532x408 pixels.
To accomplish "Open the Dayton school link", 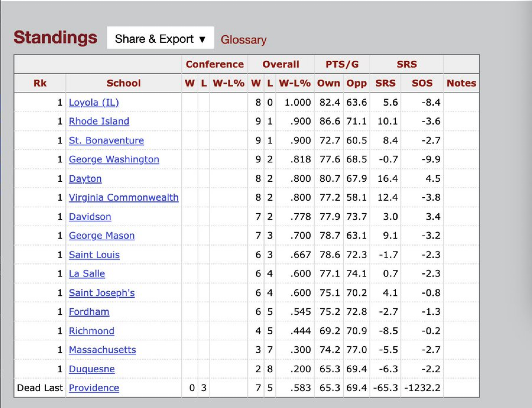I will [x=85, y=178].
